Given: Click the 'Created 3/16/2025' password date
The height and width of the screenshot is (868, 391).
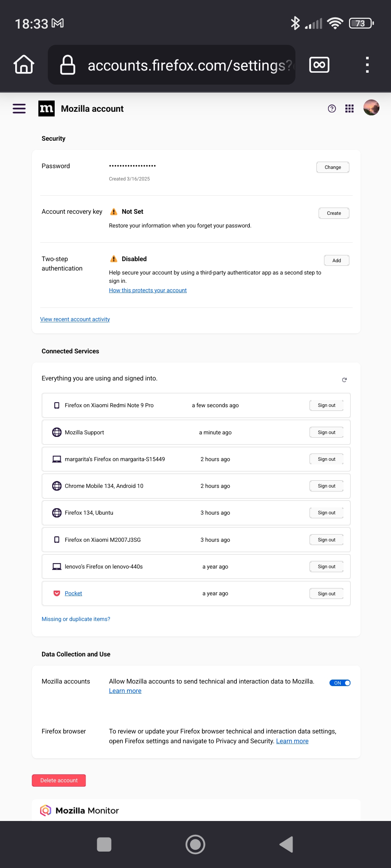Looking at the screenshot, I should point(129,179).
